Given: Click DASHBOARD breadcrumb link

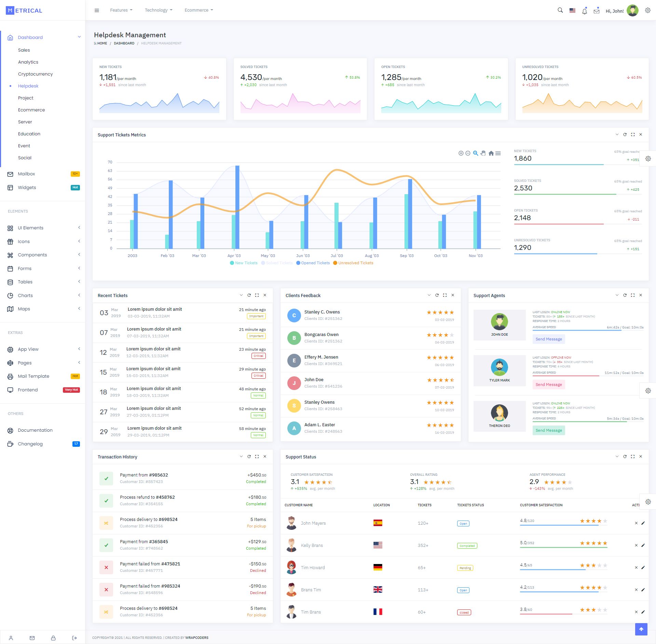Looking at the screenshot, I should [124, 43].
